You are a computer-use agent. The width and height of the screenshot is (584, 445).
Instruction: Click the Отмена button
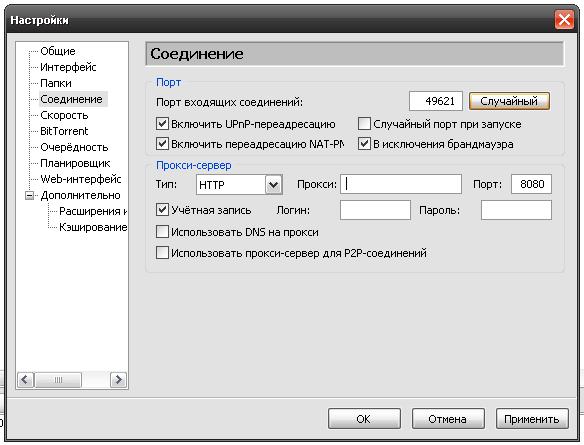click(448, 419)
